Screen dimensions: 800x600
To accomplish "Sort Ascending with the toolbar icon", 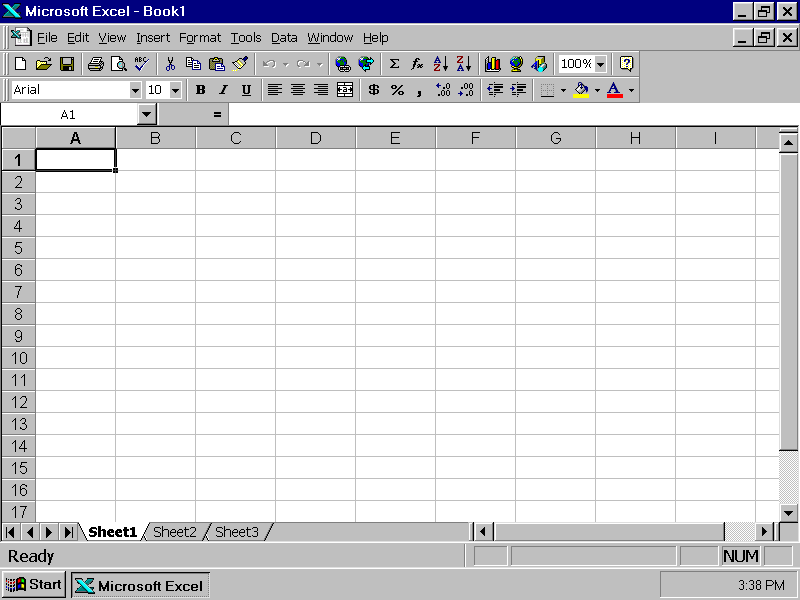I will [440, 64].
